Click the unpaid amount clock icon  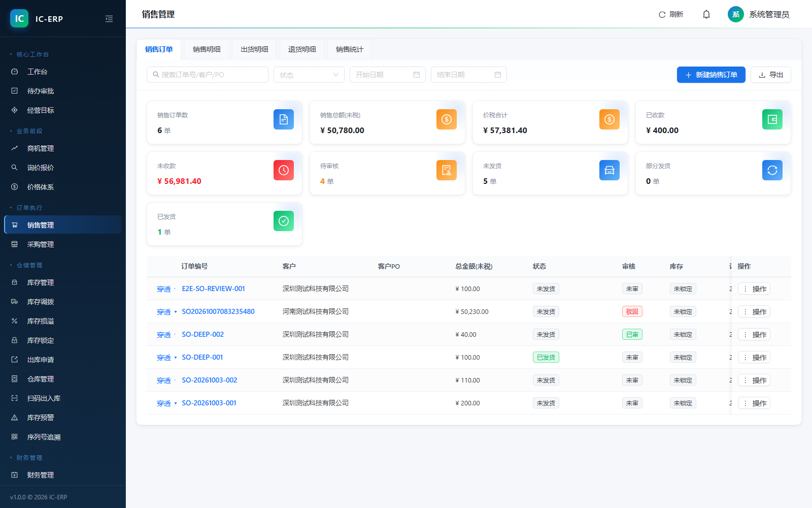pyautogui.click(x=284, y=170)
